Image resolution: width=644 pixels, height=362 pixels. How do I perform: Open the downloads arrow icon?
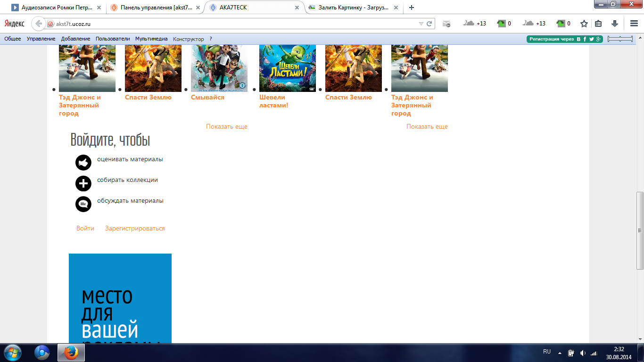click(x=615, y=24)
